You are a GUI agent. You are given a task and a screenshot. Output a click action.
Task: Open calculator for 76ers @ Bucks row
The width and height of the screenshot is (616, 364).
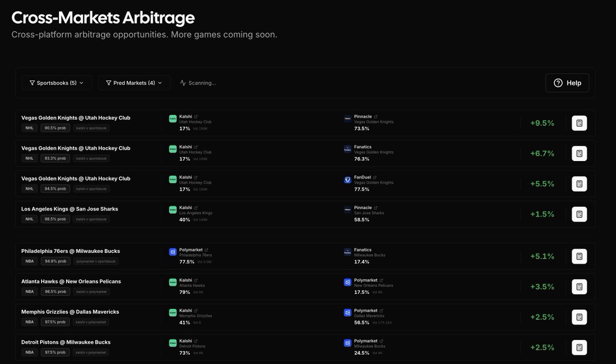pos(580,256)
